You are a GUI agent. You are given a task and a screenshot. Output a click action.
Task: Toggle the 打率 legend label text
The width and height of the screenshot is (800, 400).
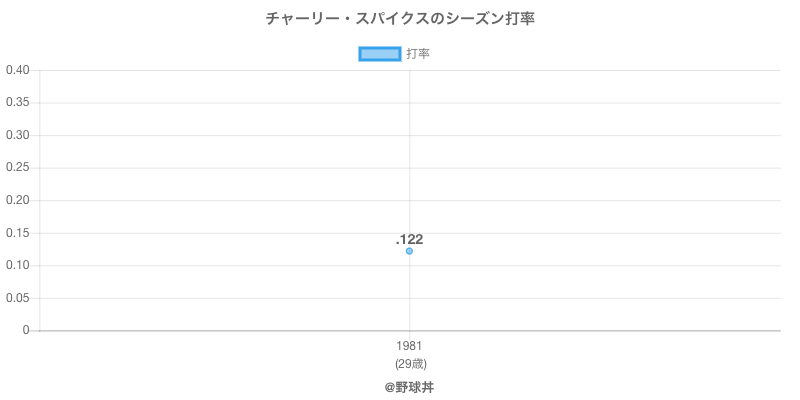tap(418, 54)
